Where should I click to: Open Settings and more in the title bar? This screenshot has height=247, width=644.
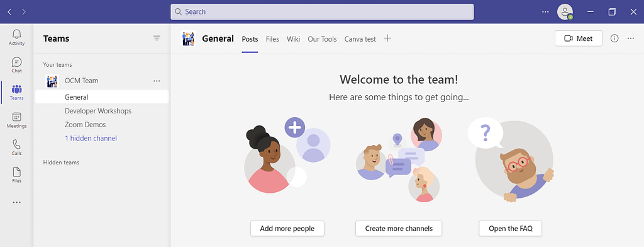click(x=545, y=12)
